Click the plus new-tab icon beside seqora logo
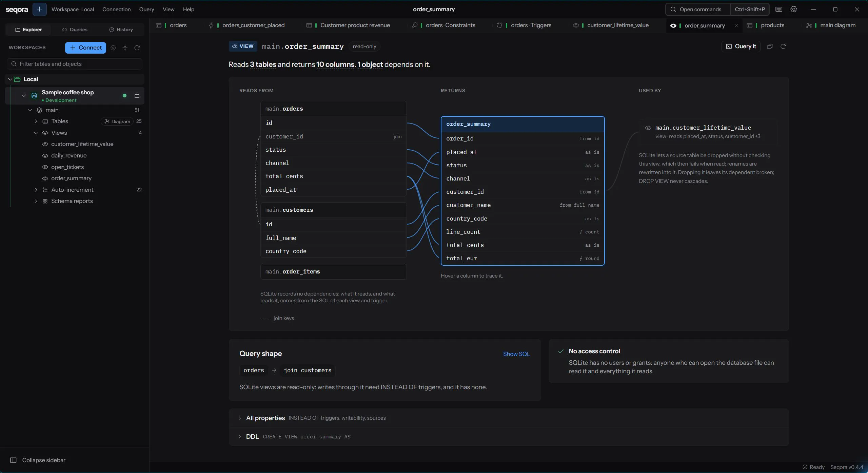Image resolution: width=868 pixels, height=473 pixels. point(39,9)
